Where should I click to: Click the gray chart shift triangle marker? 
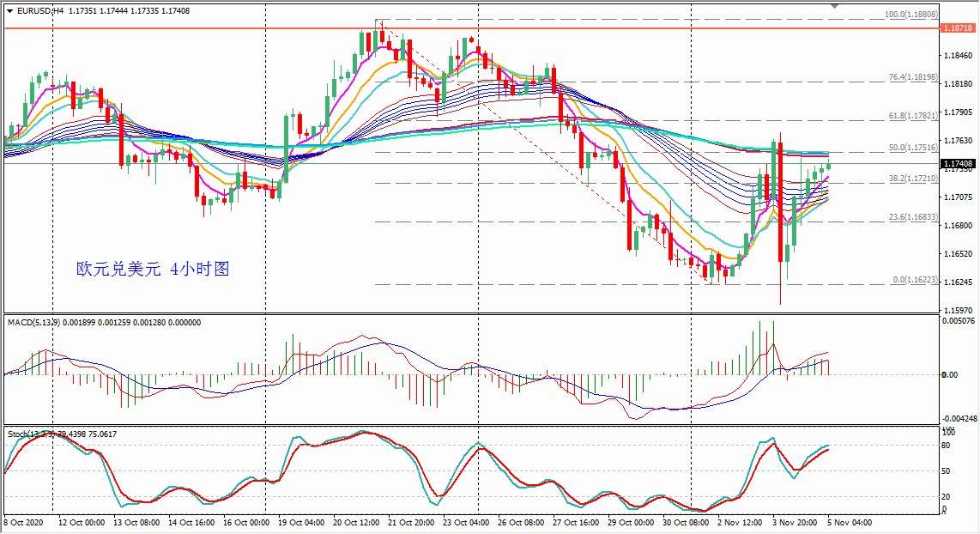[834, 6]
